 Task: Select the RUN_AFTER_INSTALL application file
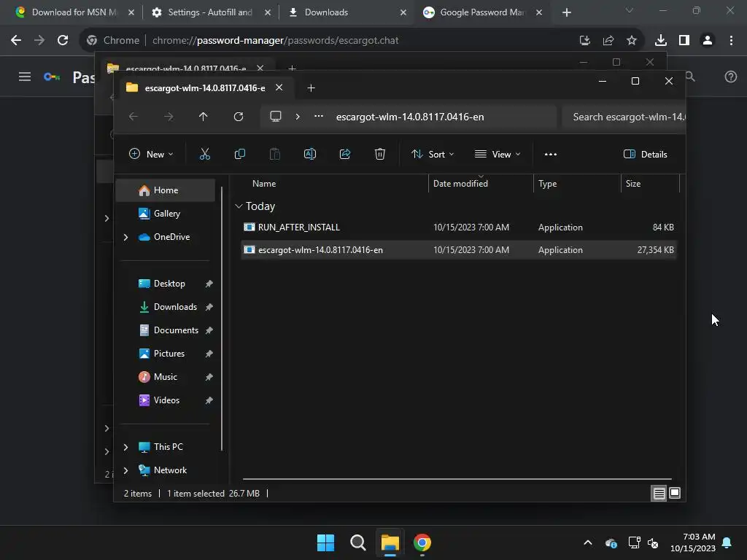458,227
